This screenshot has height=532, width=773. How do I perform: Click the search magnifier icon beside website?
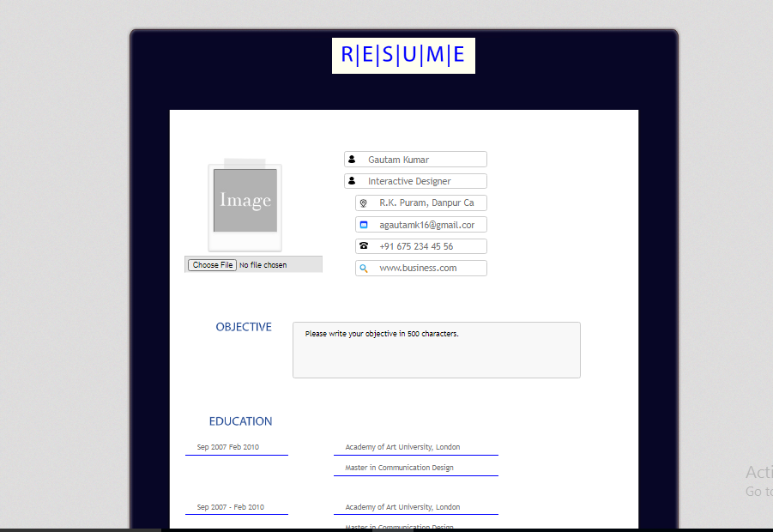point(363,269)
